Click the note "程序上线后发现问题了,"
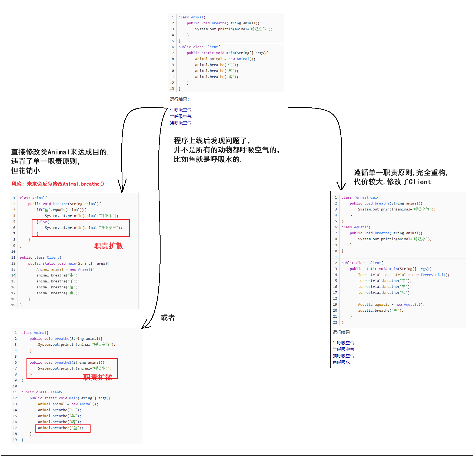Viewport: 476px width, 458px height. coord(212,141)
